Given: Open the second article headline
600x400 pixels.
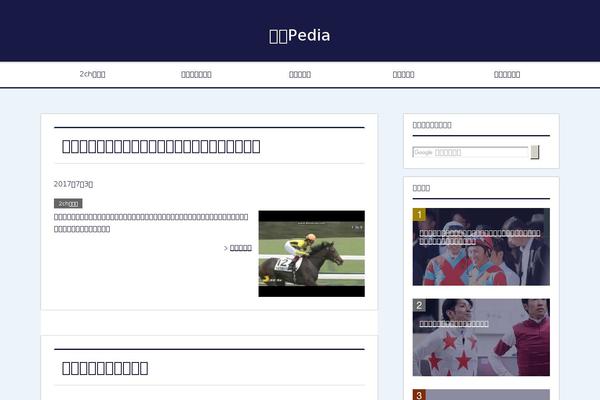Looking at the screenshot, I should [105, 368].
